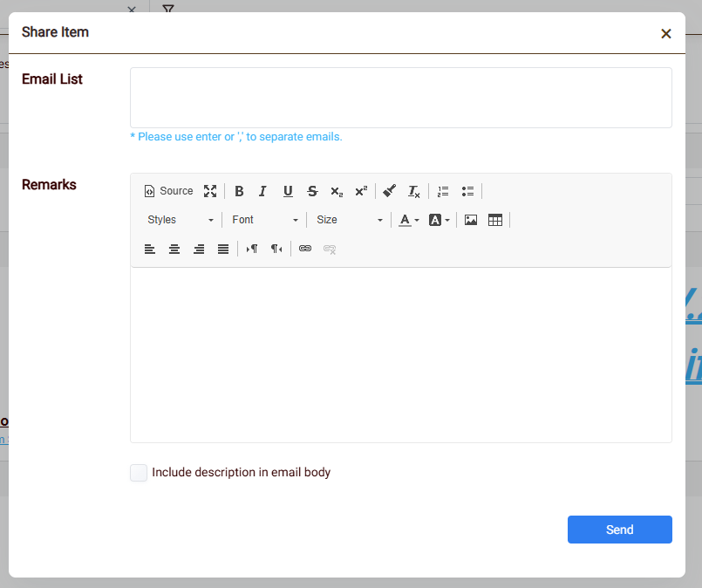Insert a table into the editor

pos(495,220)
